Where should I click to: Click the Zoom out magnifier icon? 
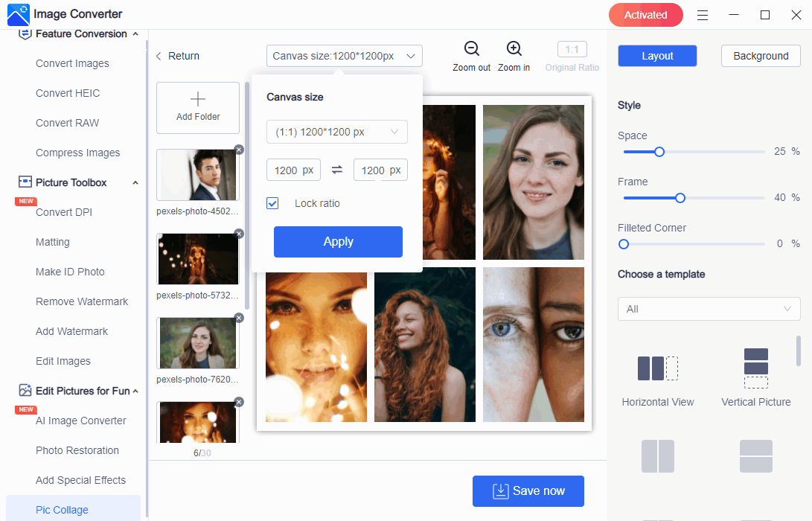(x=472, y=49)
